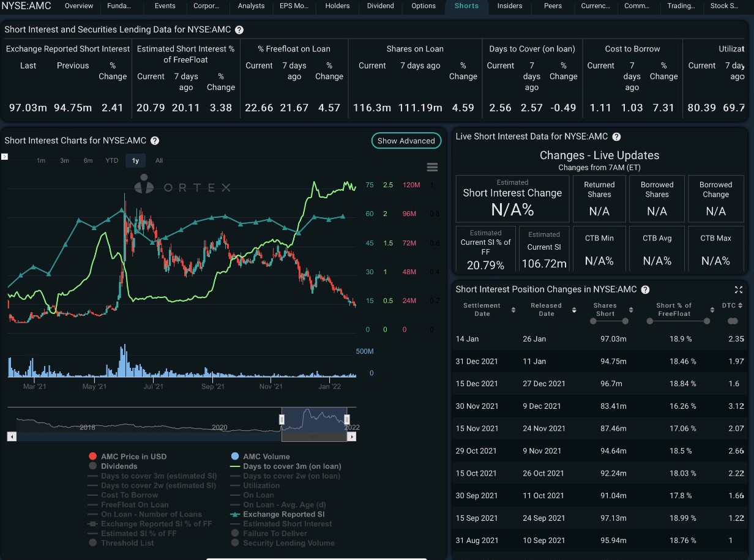The image size is (754, 560).
Task: Set chart range to 6m
Action: (x=88, y=161)
